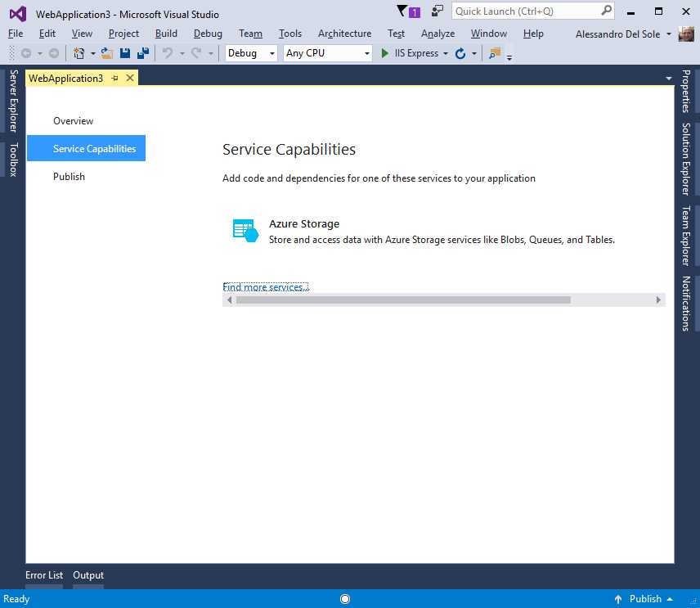Open the Team menu
This screenshot has height=608, width=700.
[x=250, y=34]
